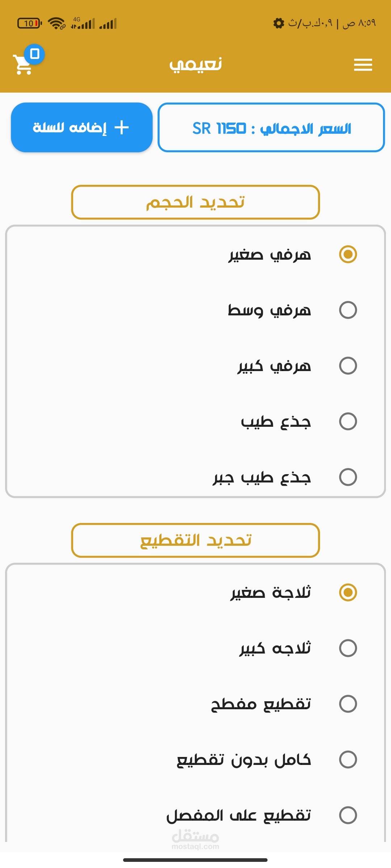
Task: Choose the هرفي كبير radio button
Action: tap(348, 366)
